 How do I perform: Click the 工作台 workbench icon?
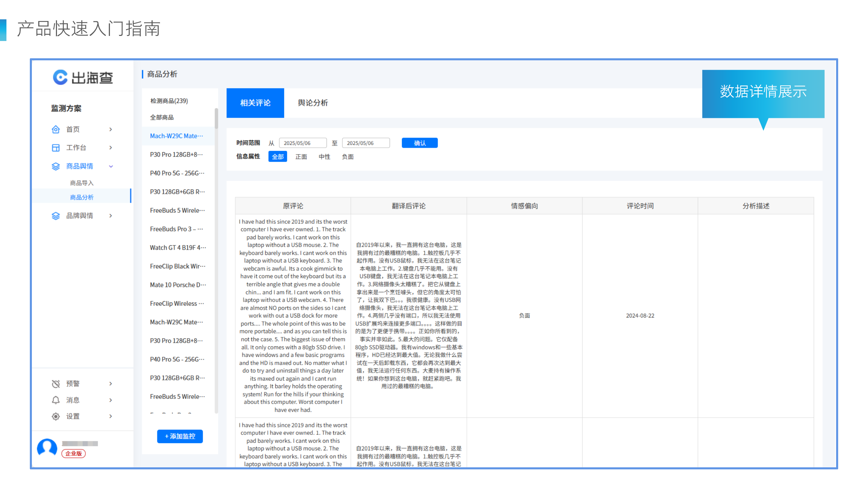56,148
